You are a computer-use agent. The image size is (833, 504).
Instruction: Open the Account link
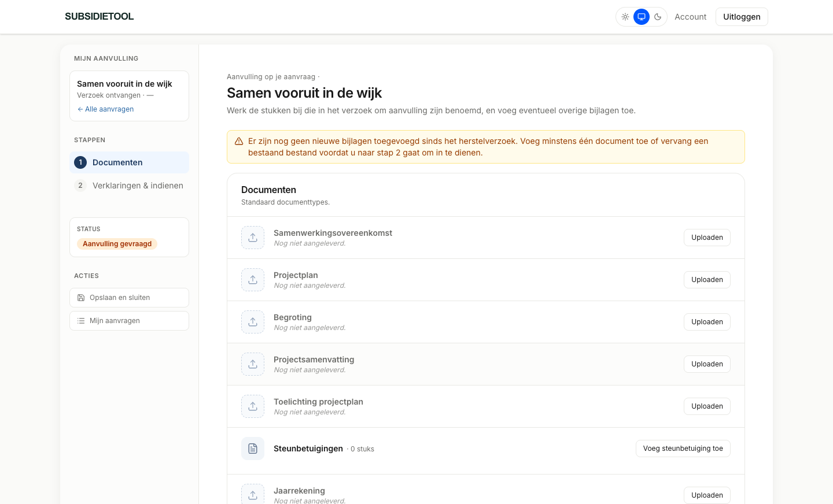[690, 17]
